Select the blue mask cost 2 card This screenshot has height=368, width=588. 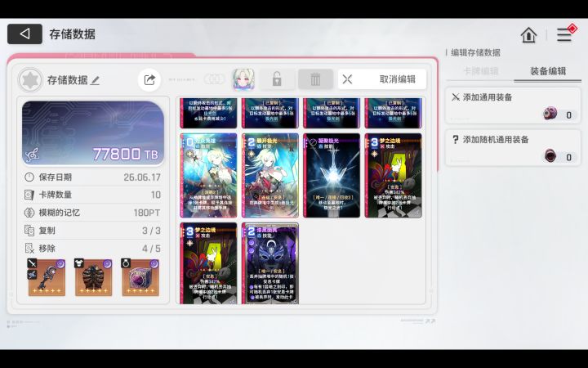(270, 263)
